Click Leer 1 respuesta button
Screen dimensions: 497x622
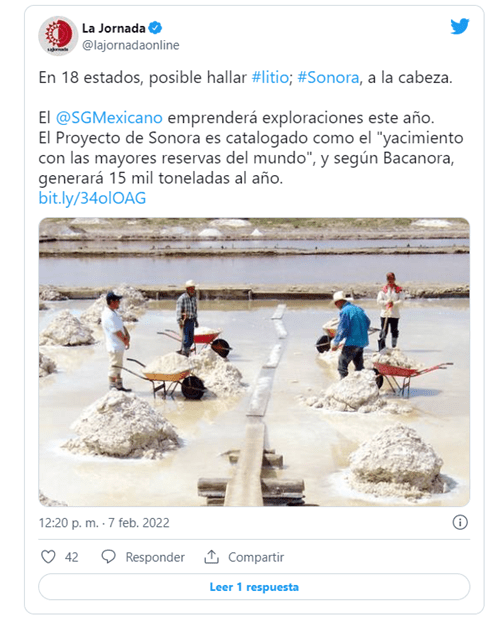[254, 587]
